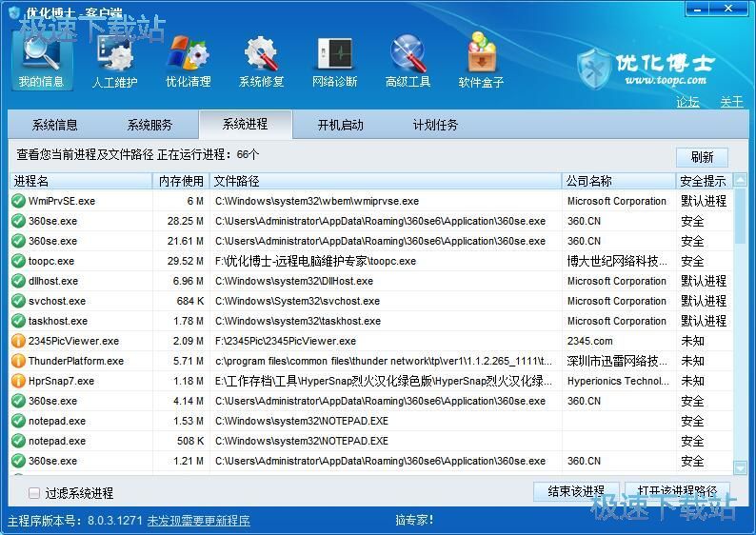Click the 2345.com company name
This screenshot has width=756, height=535.
point(589,341)
